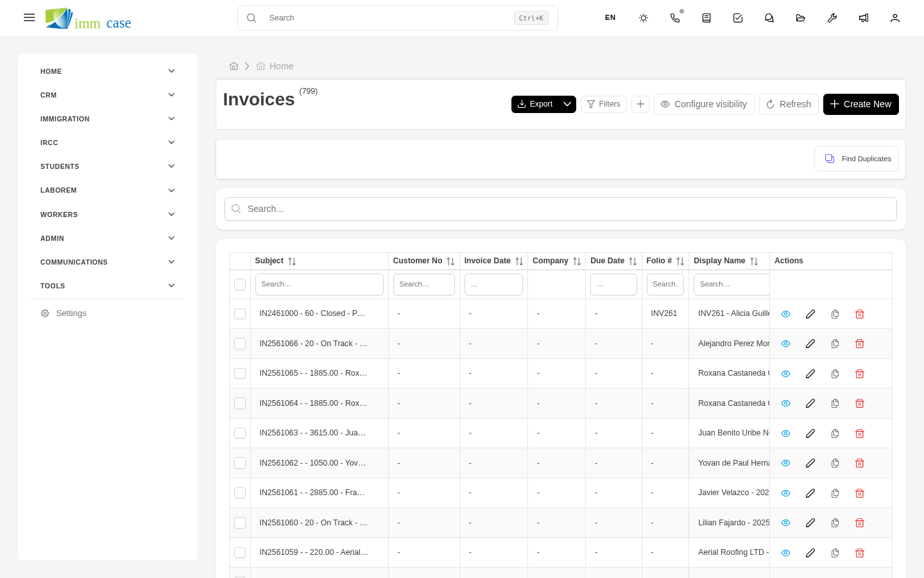Open the tasks checkmark icon in header
Image resolution: width=924 pixels, height=578 pixels.
(738, 18)
